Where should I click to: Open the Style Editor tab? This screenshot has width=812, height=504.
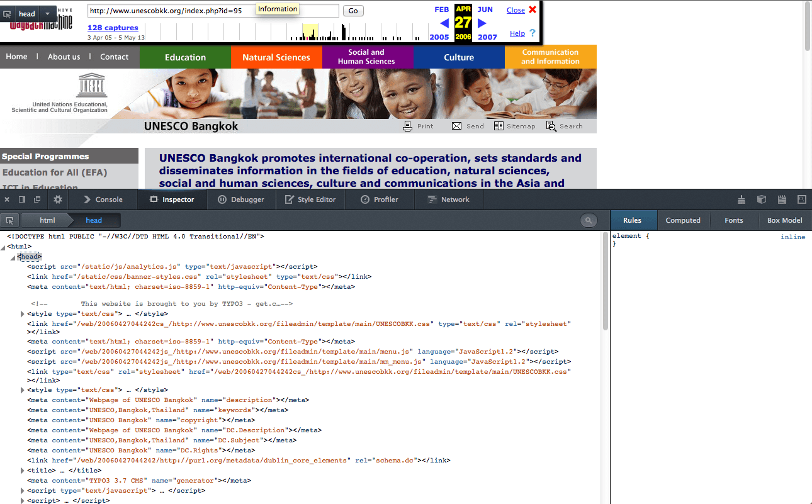(310, 199)
